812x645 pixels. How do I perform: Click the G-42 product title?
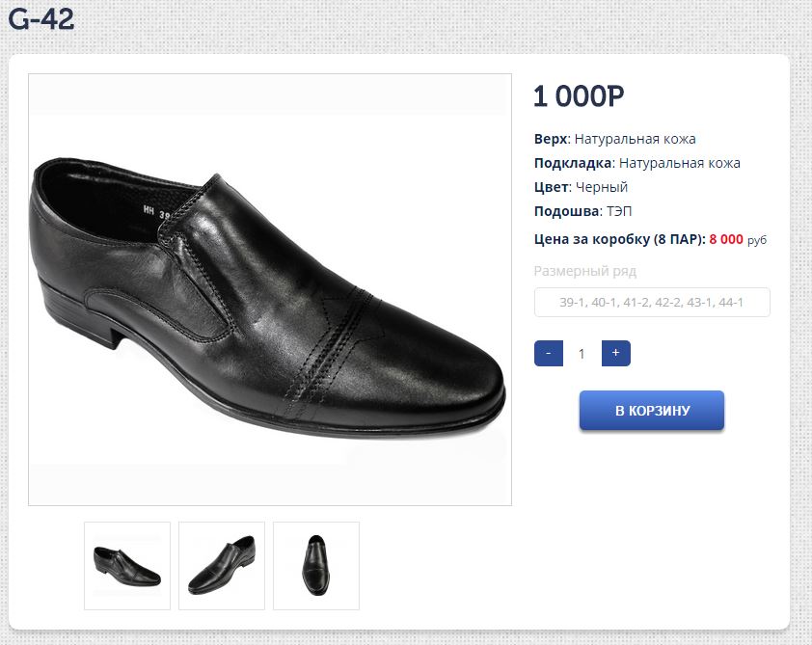point(41,18)
